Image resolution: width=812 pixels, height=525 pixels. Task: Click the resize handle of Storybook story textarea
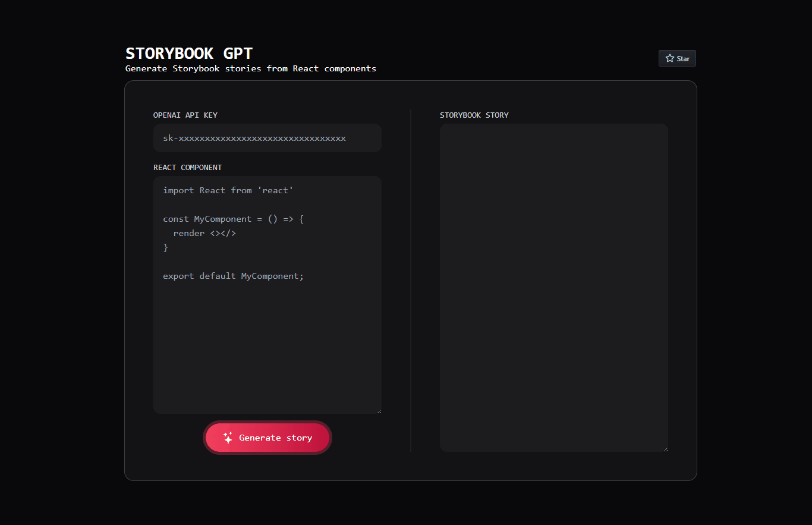tap(665, 448)
